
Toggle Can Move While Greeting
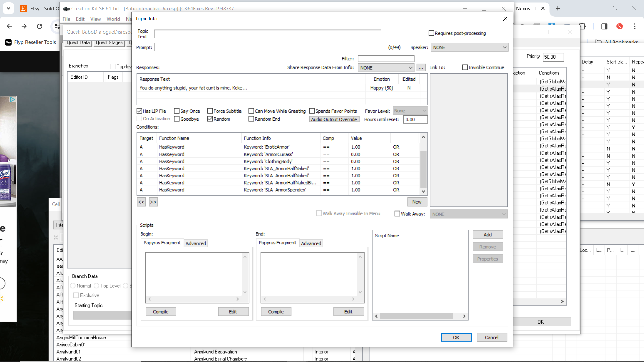coord(251,111)
